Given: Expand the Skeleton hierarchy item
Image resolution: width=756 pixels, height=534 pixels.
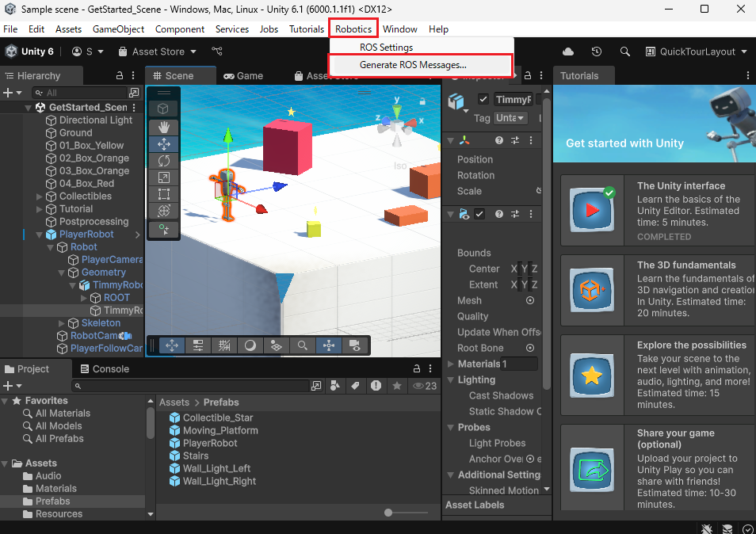Looking at the screenshot, I should point(61,323).
